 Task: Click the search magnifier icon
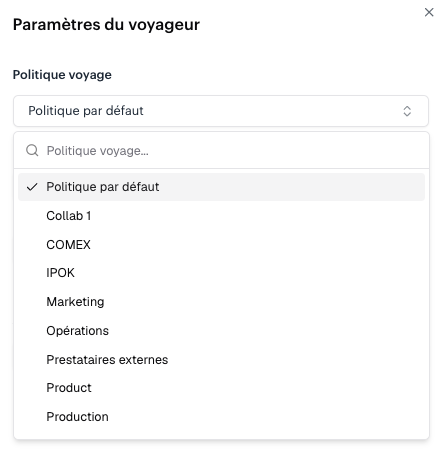[32, 150]
